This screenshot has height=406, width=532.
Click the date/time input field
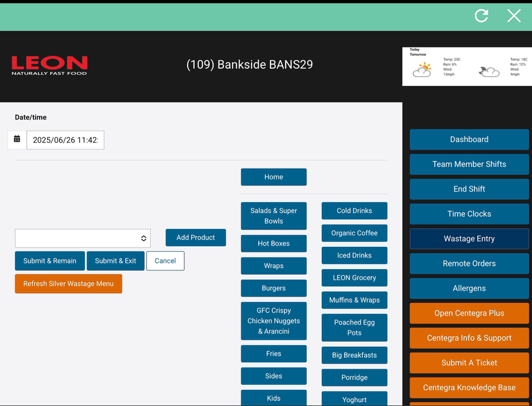65,140
